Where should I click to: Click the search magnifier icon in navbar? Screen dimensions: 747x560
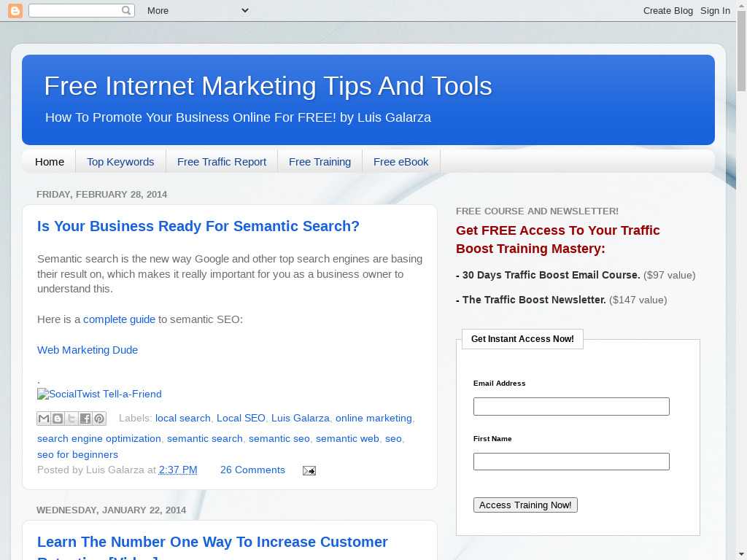point(125,10)
